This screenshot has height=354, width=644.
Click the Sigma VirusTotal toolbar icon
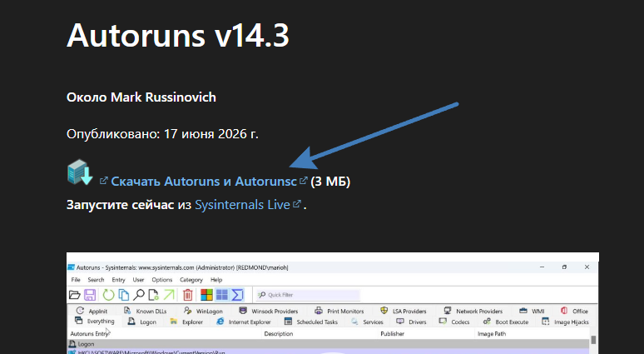237,295
